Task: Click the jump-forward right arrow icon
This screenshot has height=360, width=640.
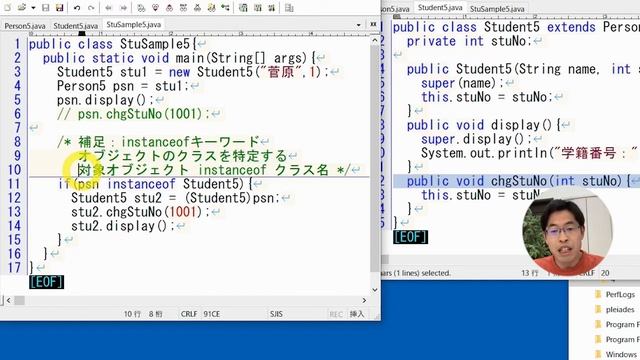Action: pos(123,7)
